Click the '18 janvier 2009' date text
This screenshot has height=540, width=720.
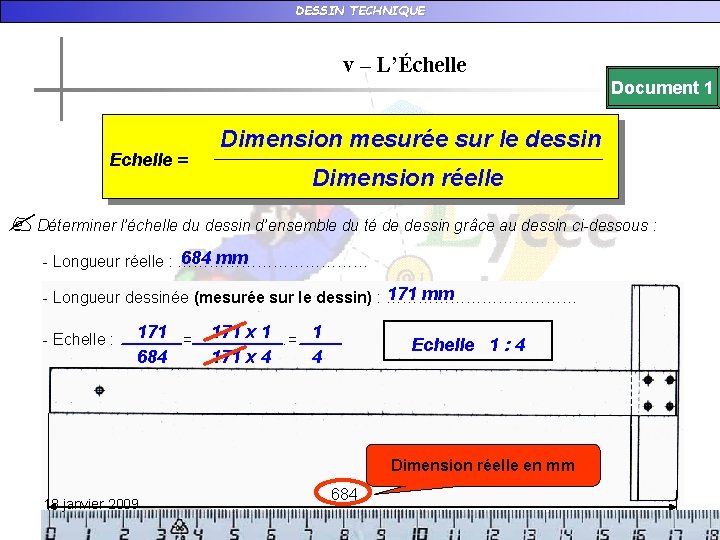(92, 504)
